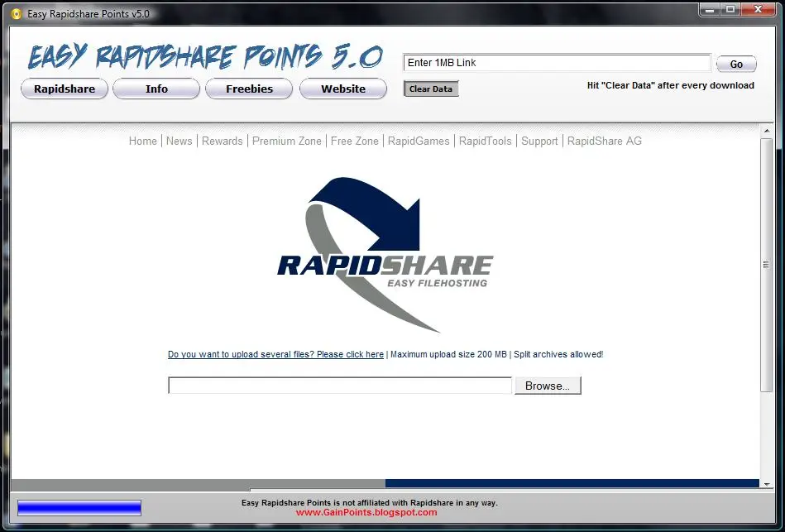Minimize the Easy Rapidshare Points window
The image size is (785, 532).
coord(710,9)
